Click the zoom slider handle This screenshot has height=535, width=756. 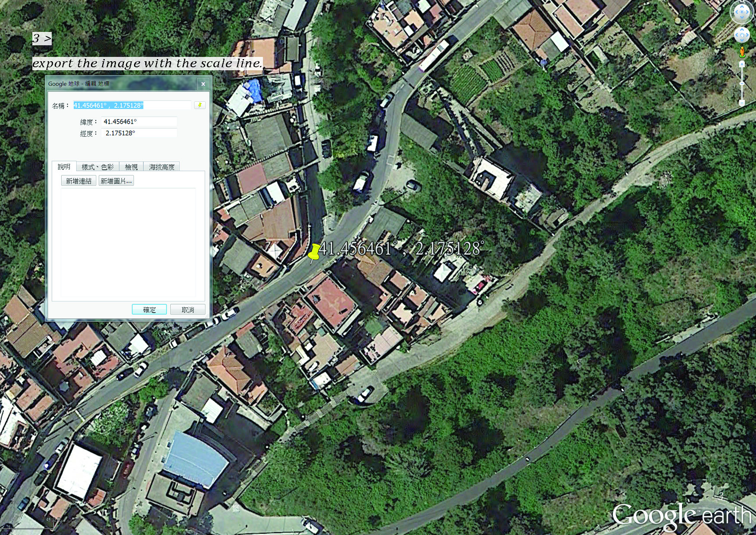point(742,83)
